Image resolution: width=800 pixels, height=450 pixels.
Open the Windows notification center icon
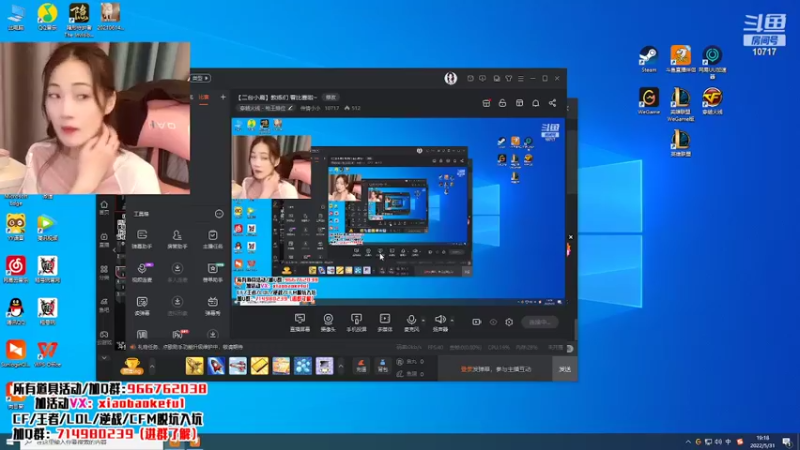coord(787,442)
